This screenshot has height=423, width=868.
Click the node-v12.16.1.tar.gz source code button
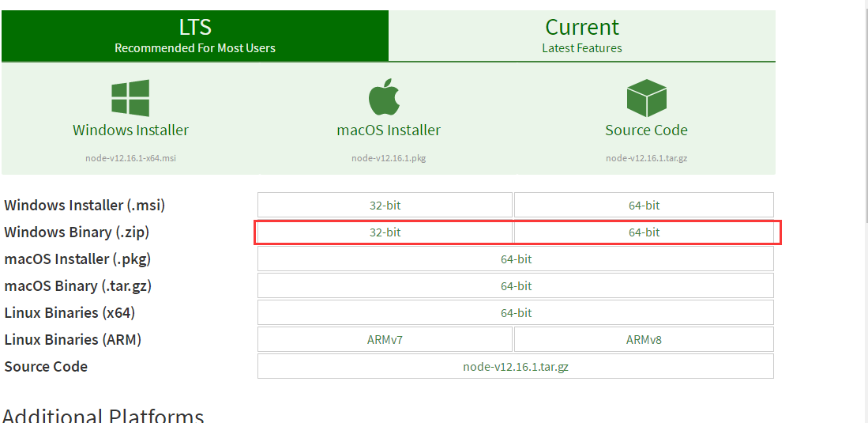pyautogui.click(x=516, y=367)
